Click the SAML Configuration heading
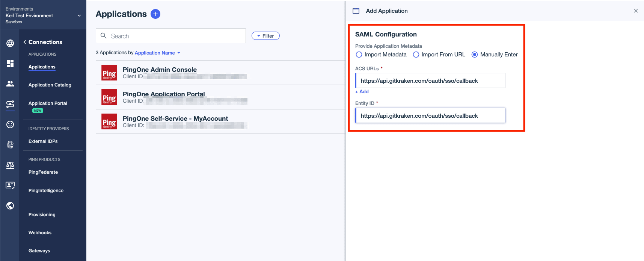This screenshot has height=261, width=644. [x=386, y=34]
